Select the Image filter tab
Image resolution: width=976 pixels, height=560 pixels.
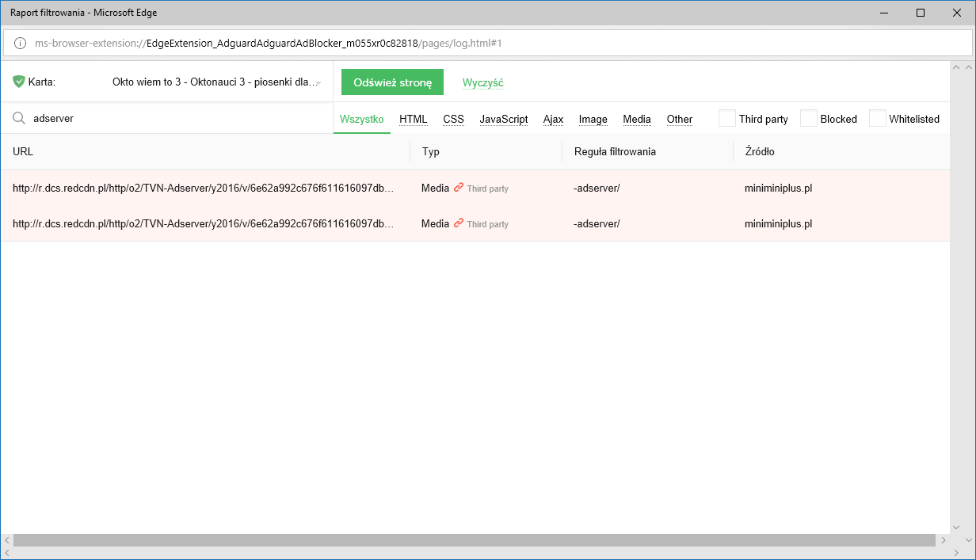click(x=593, y=120)
